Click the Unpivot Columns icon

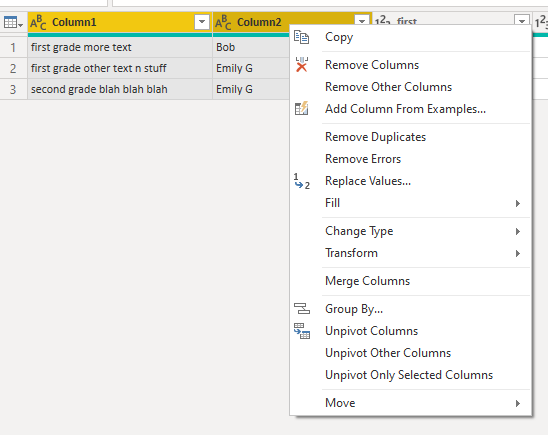coord(302,331)
